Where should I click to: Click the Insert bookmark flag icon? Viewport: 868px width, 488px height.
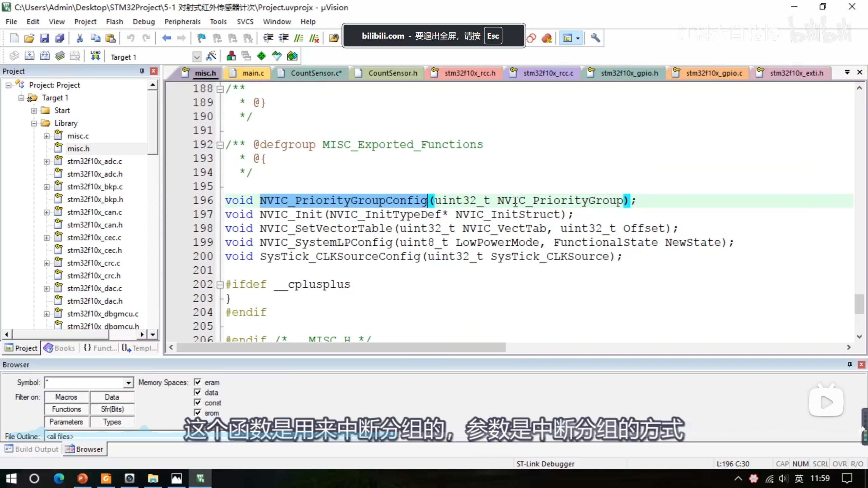(x=201, y=38)
